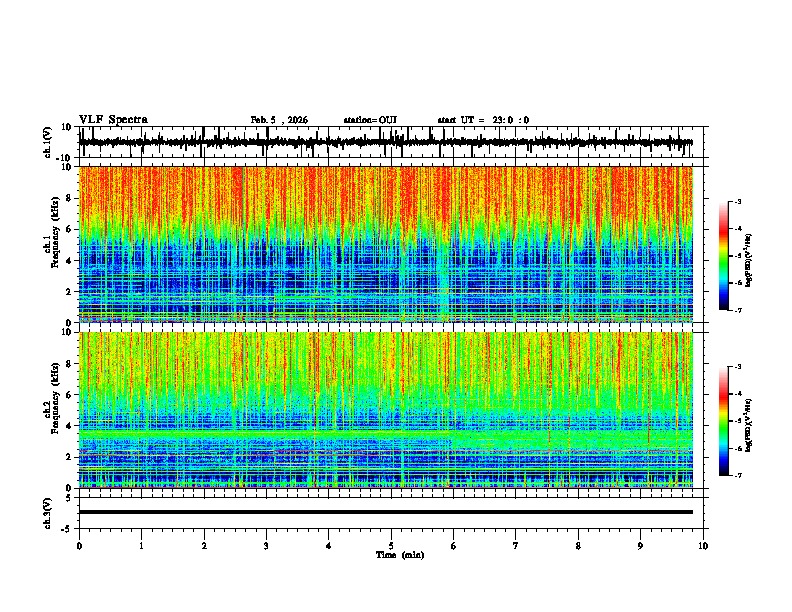
Task: Click time axis tick label "10"
Action: pyautogui.click(x=703, y=546)
